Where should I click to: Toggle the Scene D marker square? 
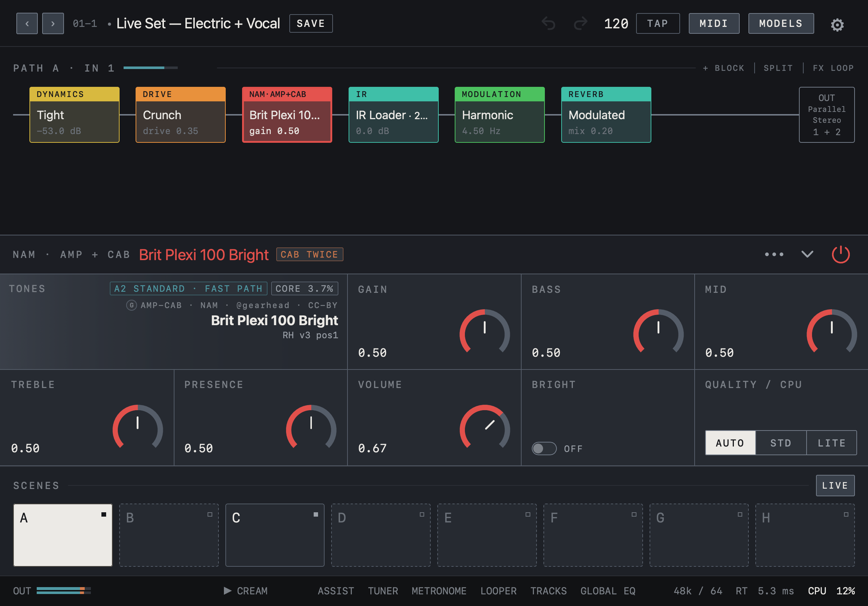[422, 514]
